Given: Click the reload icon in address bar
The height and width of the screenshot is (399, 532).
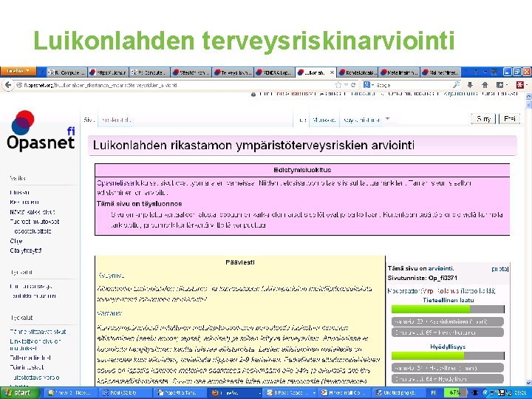Looking at the screenshot, I should [353, 85].
